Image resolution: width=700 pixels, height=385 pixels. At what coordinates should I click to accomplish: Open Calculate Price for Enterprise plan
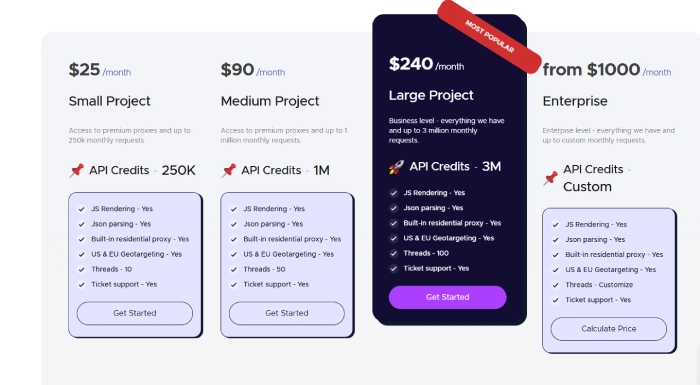tap(608, 329)
